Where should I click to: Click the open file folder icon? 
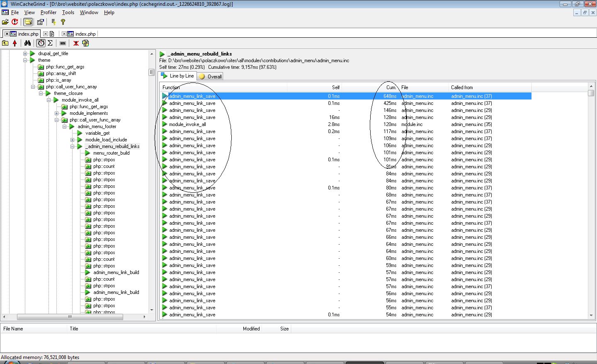tap(5, 22)
